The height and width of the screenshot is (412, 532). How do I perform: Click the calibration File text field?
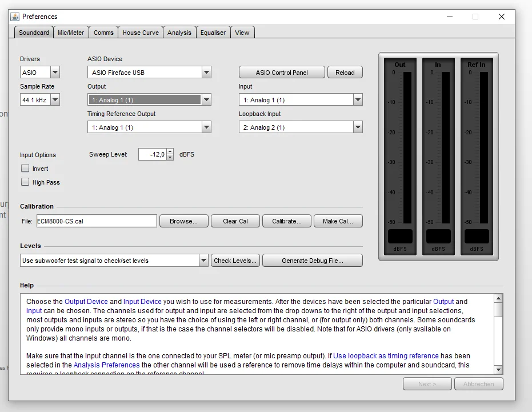click(97, 221)
